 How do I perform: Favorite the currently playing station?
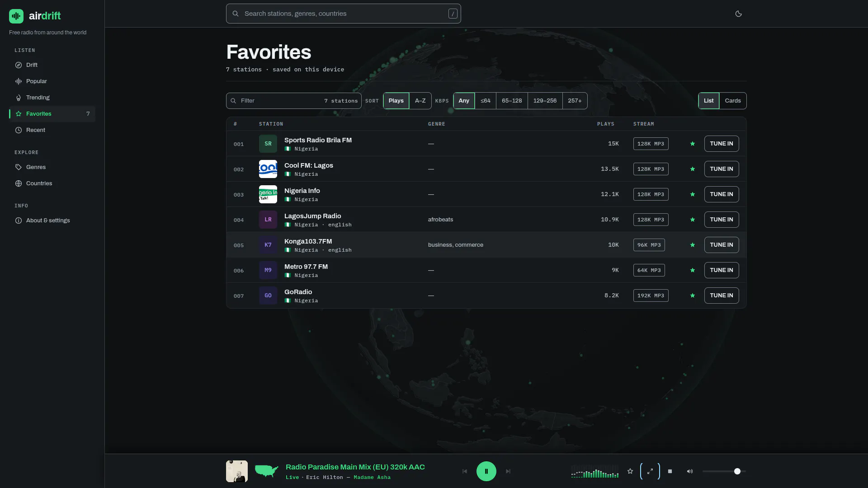630,471
